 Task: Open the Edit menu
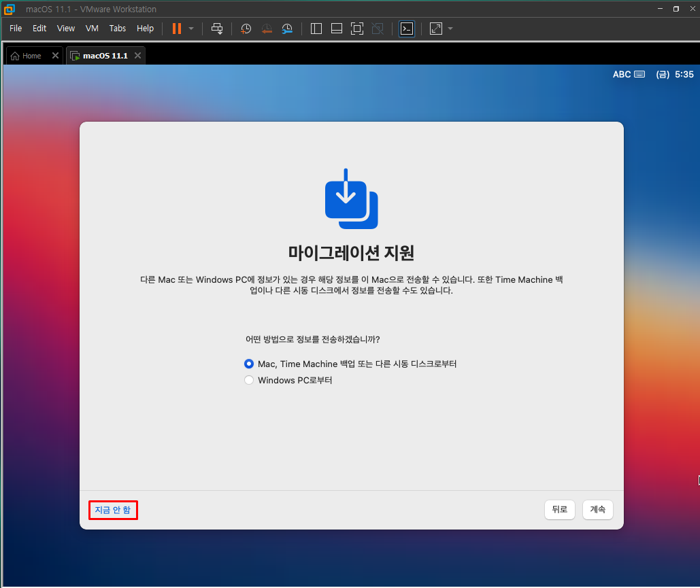[39, 28]
